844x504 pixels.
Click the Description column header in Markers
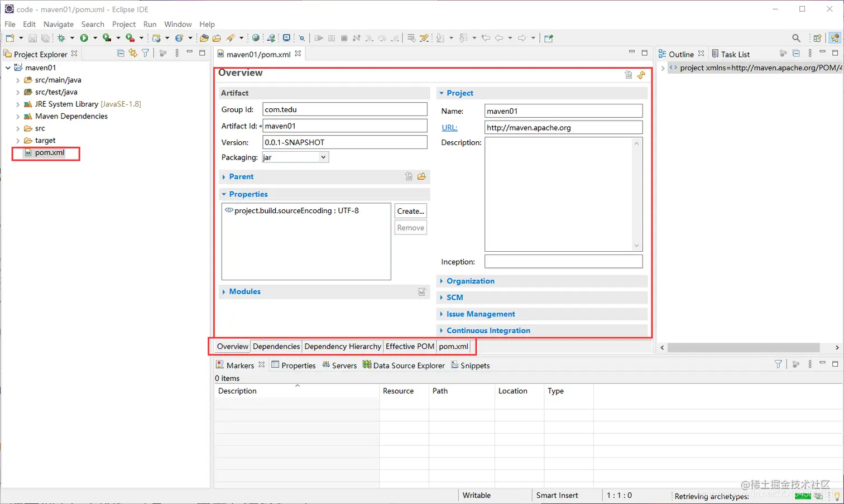point(296,391)
